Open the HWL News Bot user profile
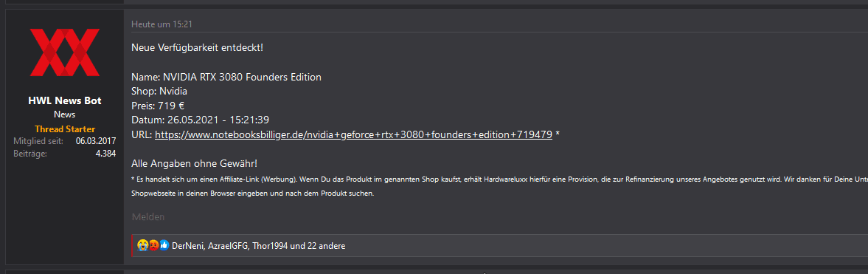 [x=64, y=100]
